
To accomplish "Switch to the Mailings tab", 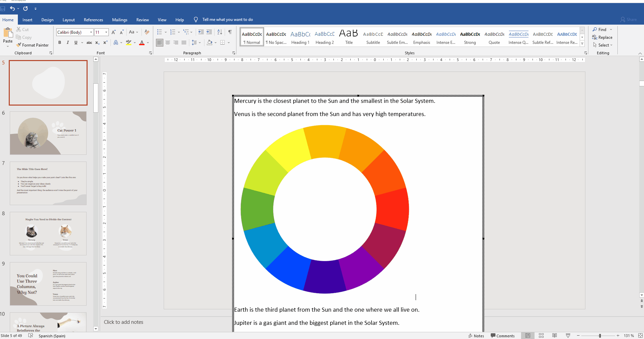I will 120,20.
